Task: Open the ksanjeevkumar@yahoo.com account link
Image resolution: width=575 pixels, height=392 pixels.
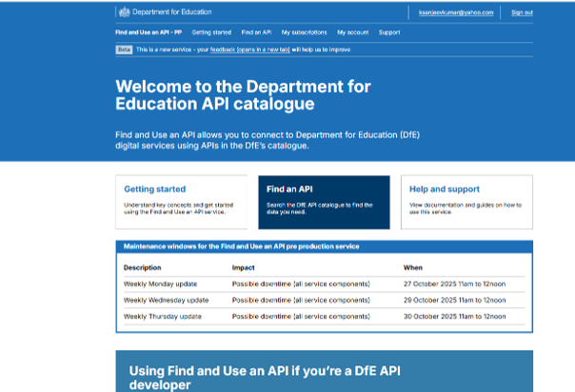Action: [x=456, y=12]
